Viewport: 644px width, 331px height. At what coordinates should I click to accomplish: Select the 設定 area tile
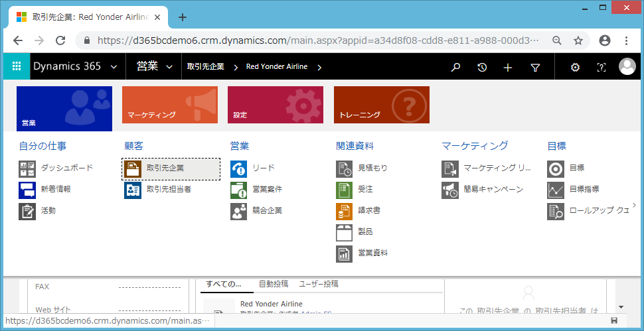pyautogui.click(x=276, y=105)
